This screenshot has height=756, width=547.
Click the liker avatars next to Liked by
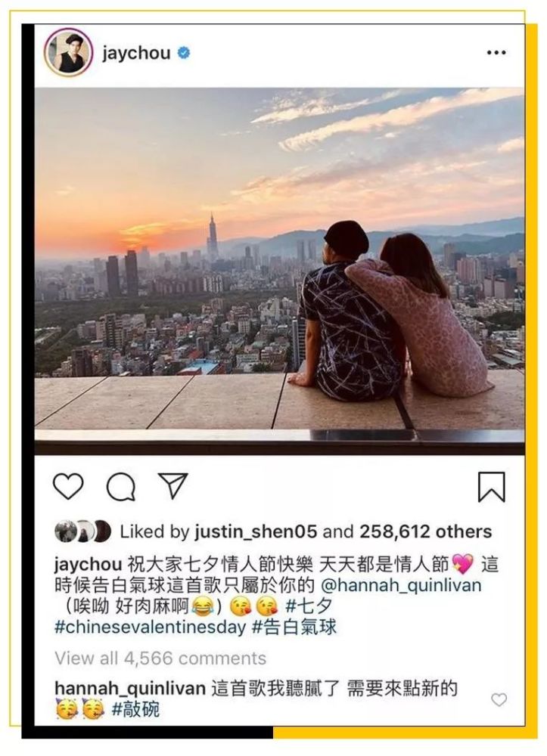pyautogui.click(x=83, y=531)
